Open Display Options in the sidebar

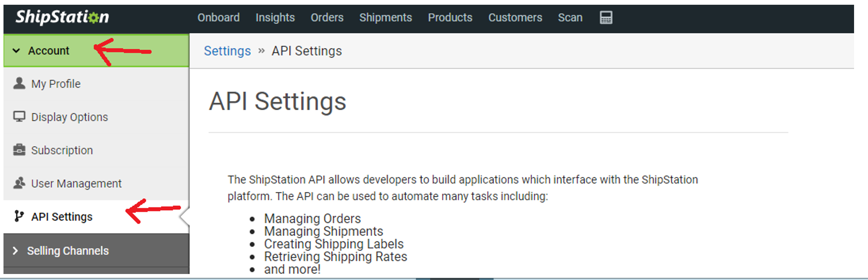tap(96, 117)
